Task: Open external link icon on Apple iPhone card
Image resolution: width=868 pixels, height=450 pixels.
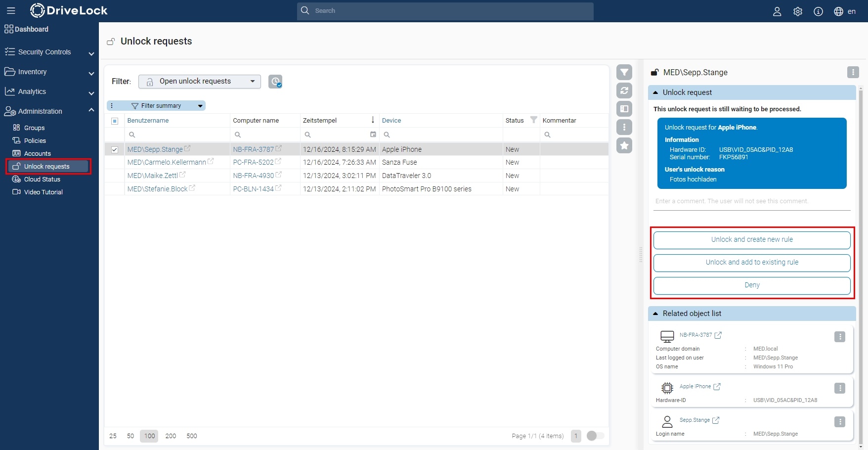Action: click(717, 387)
